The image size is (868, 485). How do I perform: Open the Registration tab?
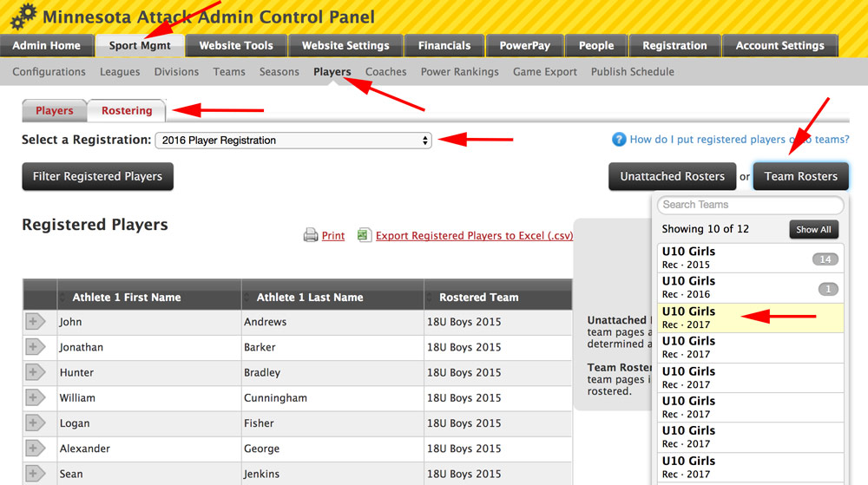[674, 45]
